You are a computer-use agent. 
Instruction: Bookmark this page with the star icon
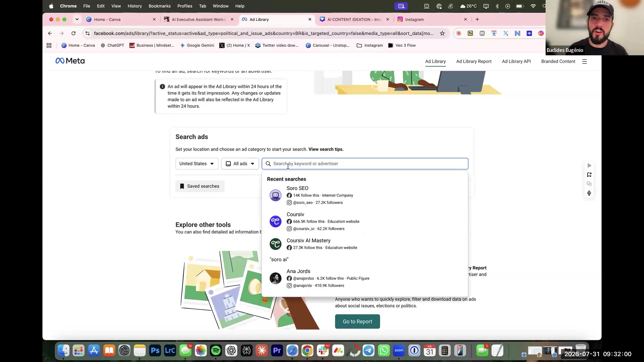(442, 33)
